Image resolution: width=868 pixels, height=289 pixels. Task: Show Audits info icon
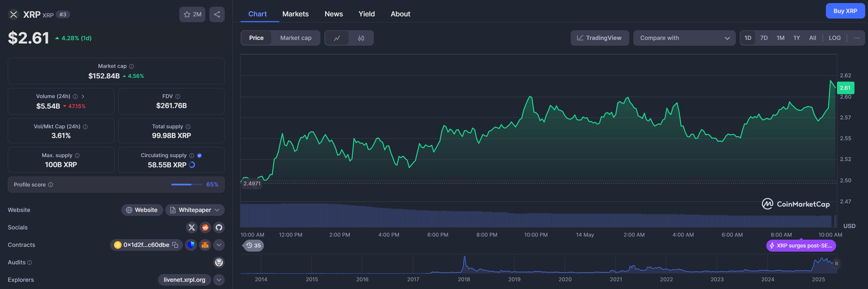30,263
